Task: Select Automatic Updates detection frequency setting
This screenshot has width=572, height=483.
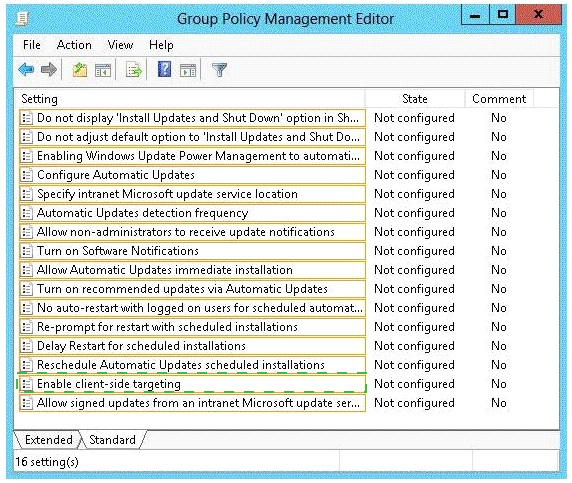Action: pos(192,213)
